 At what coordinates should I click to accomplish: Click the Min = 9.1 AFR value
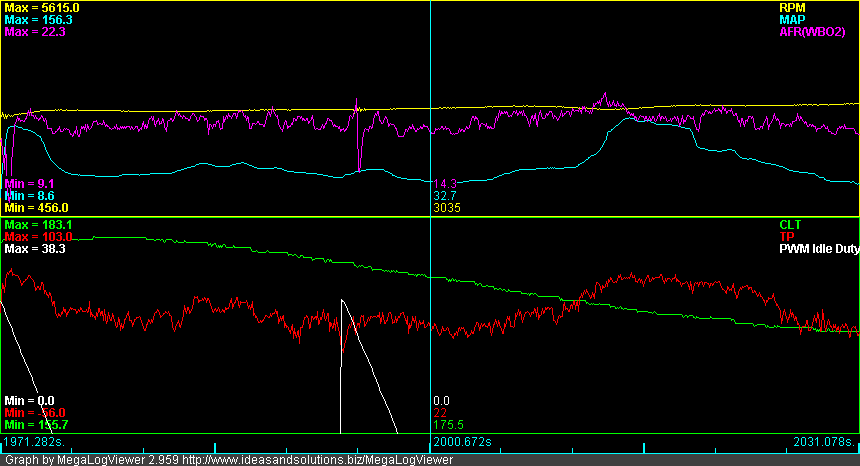pos(29,184)
